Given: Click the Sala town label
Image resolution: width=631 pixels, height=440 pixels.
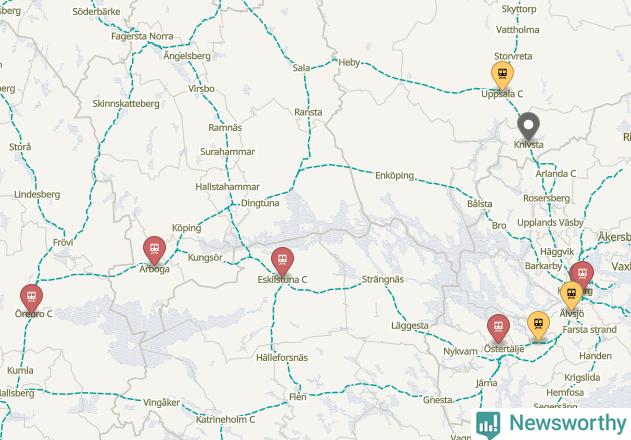Looking at the screenshot, I should click(301, 68).
